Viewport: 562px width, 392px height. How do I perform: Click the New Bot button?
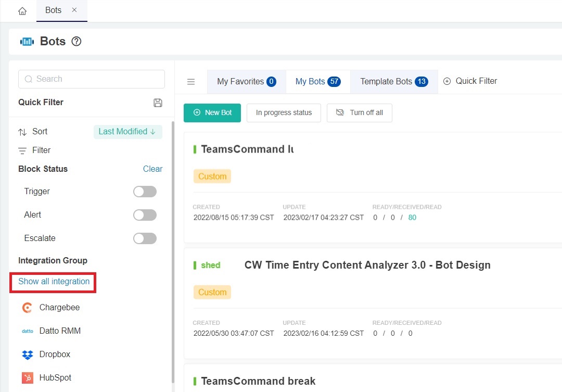[212, 112]
